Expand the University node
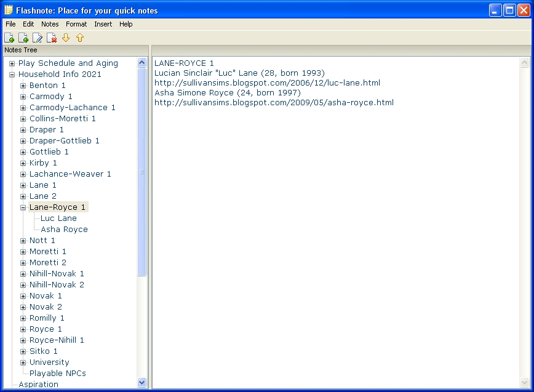The height and width of the screenshot is (392, 534). (23, 362)
